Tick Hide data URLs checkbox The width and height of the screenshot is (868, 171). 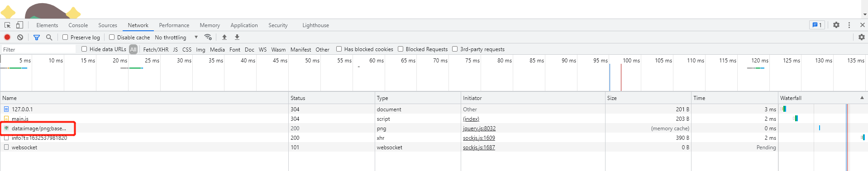pyautogui.click(x=84, y=49)
